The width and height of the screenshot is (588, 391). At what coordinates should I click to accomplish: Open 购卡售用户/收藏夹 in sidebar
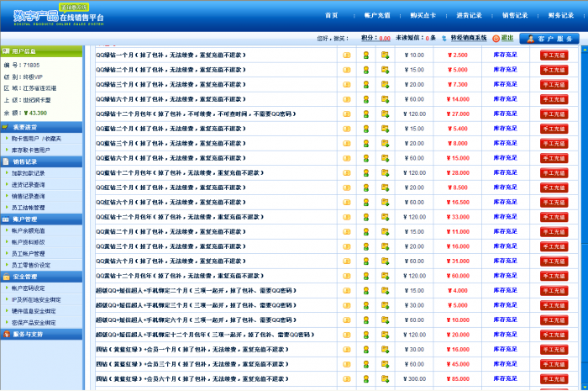pos(36,139)
